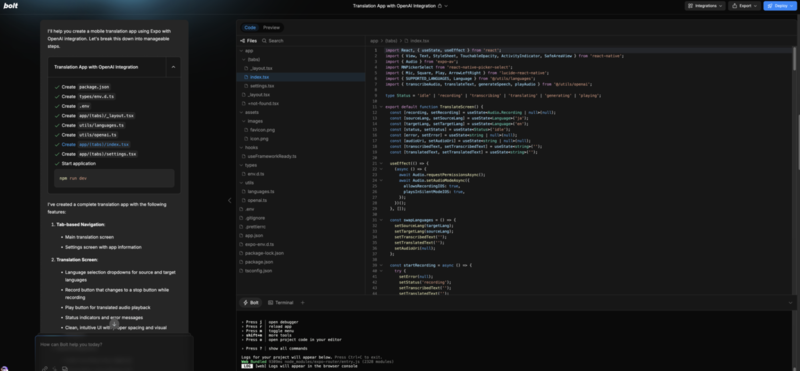Click the Create utils/openai.ts step
Viewport: 800px width, 371px height.
click(x=86, y=135)
